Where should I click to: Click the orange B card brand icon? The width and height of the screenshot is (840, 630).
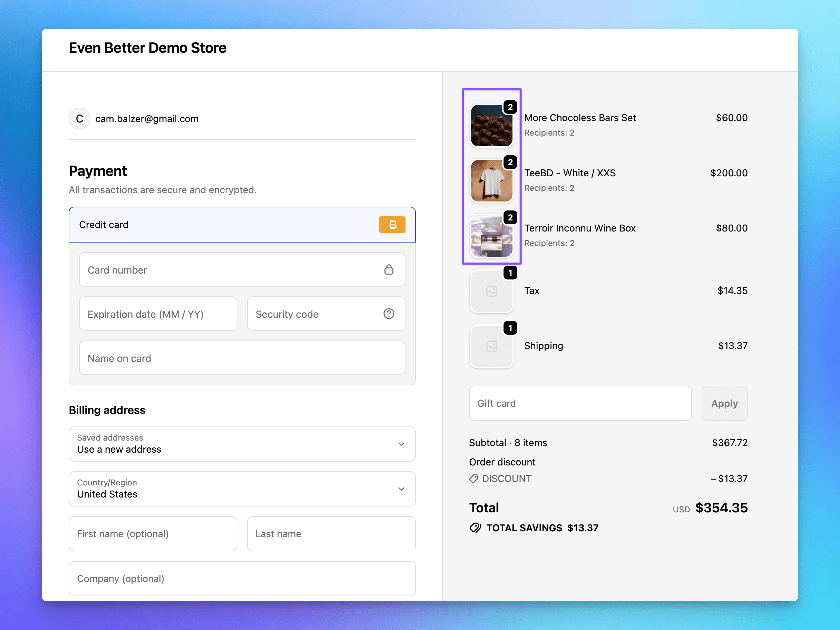click(392, 224)
